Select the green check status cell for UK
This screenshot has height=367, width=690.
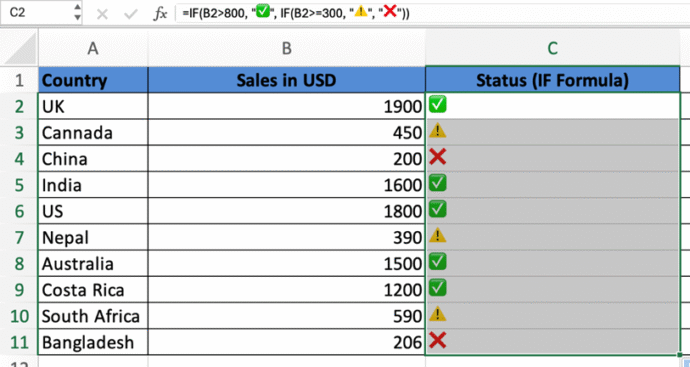point(552,106)
